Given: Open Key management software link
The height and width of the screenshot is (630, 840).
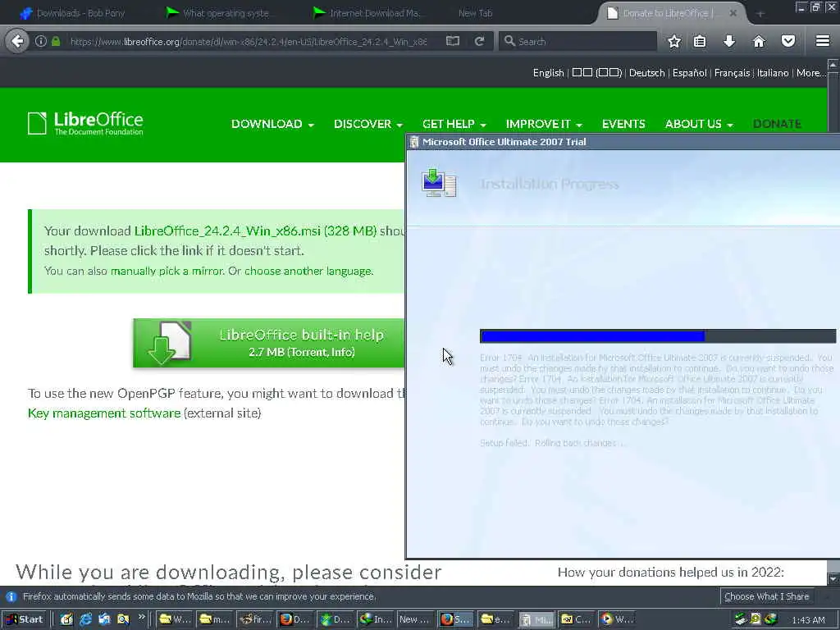Looking at the screenshot, I should pos(104,413).
